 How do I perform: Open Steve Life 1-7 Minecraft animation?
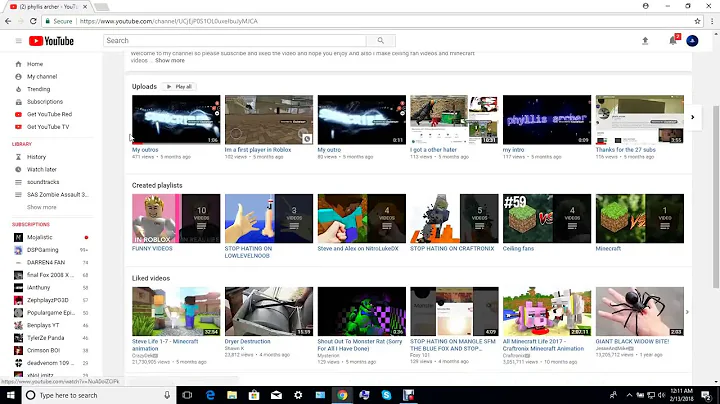tap(176, 311)
